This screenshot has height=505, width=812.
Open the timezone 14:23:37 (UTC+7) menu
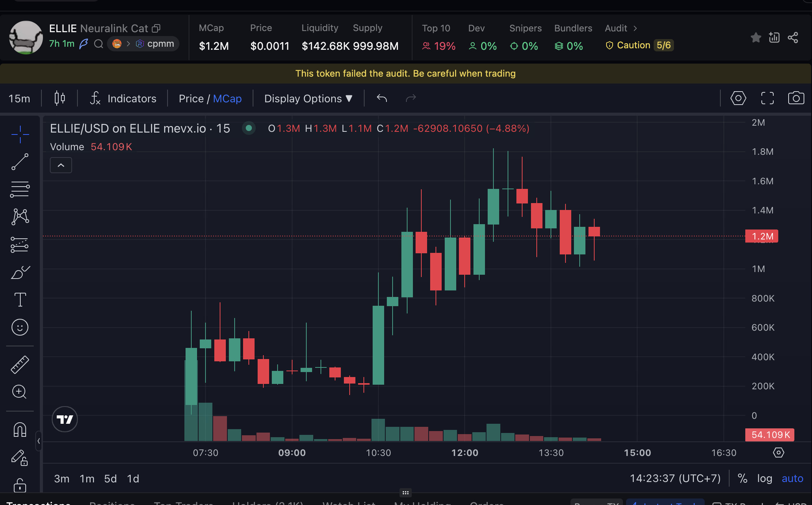point(675,479)
